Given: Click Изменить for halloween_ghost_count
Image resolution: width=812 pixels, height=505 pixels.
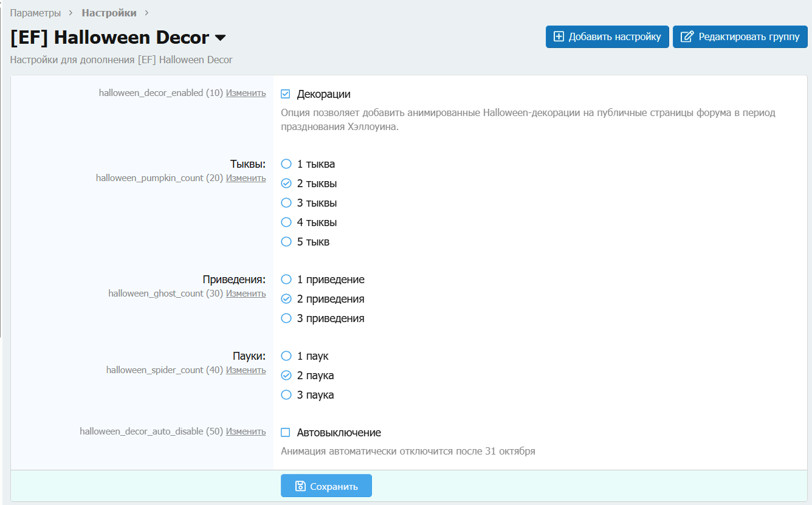Looking at the screenshot, I should click(246, 294).
